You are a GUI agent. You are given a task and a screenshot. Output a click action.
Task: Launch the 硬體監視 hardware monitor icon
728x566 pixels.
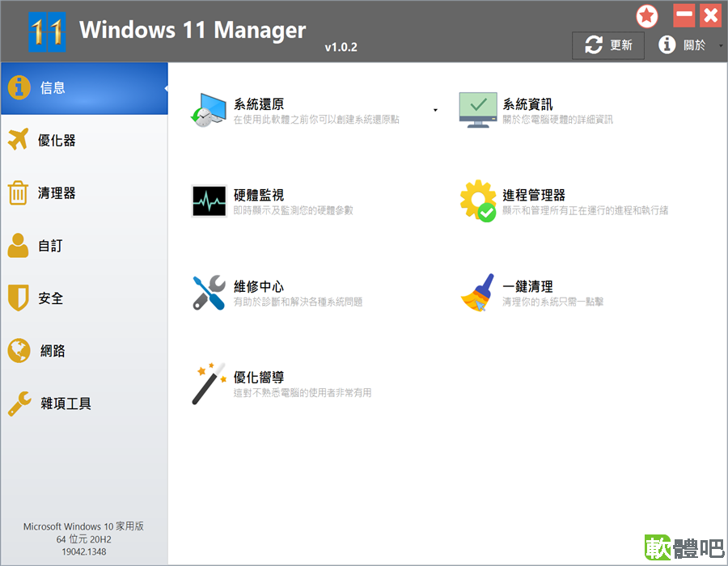coord(209,201)
